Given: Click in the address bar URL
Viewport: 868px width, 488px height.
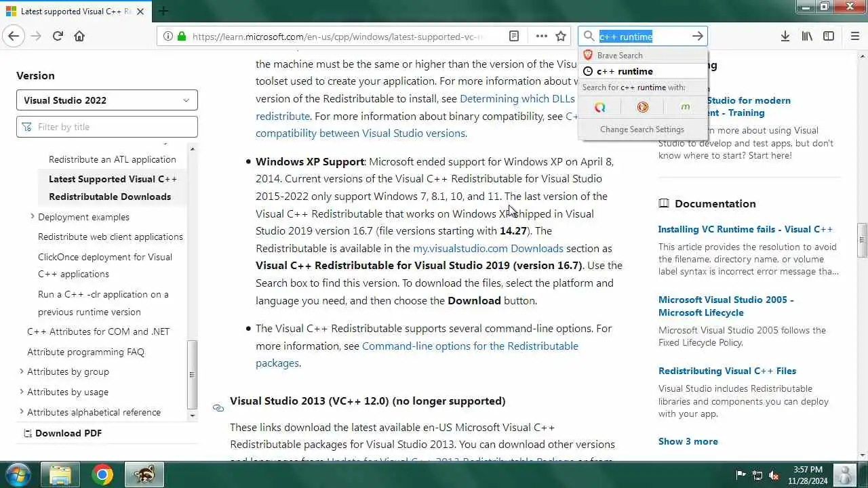Looking at the screenshot, I should (337, 37).
